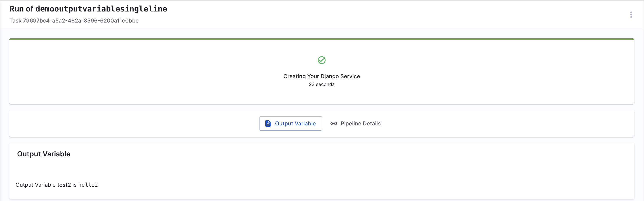Screen dimensions: 644x201
Task: Click the green progress bar atop the step card
Action: click(322, 39)
